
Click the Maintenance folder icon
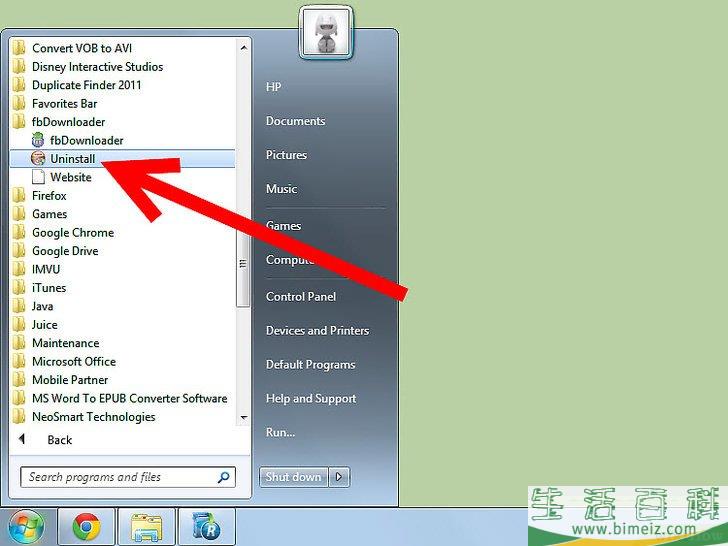(x=19, y=343)
